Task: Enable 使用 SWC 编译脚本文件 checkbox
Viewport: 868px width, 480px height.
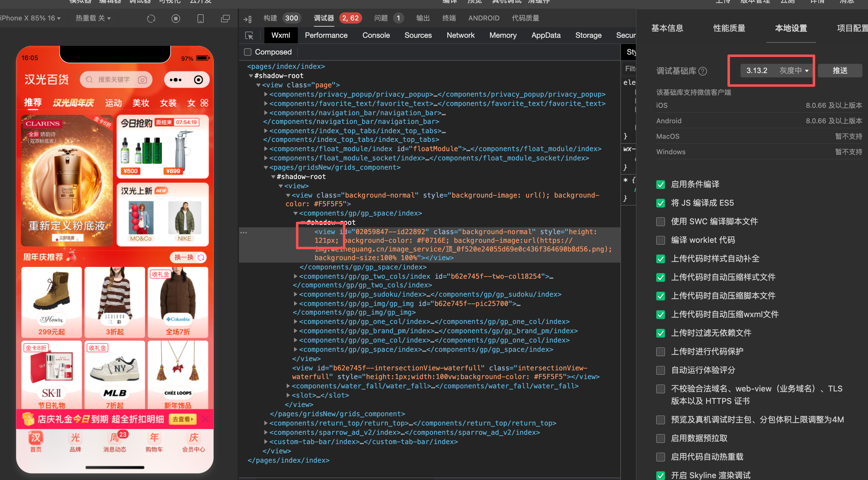Action: 660,222
